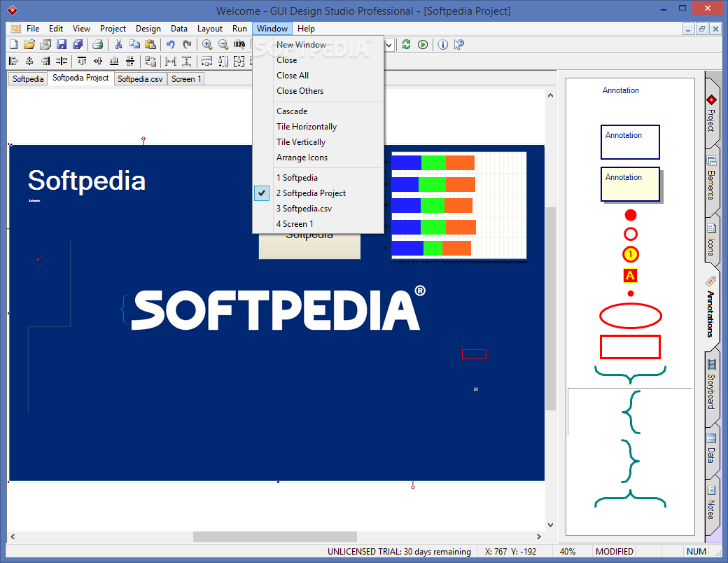Click the Print icon in toolbar

coord(97,45)
